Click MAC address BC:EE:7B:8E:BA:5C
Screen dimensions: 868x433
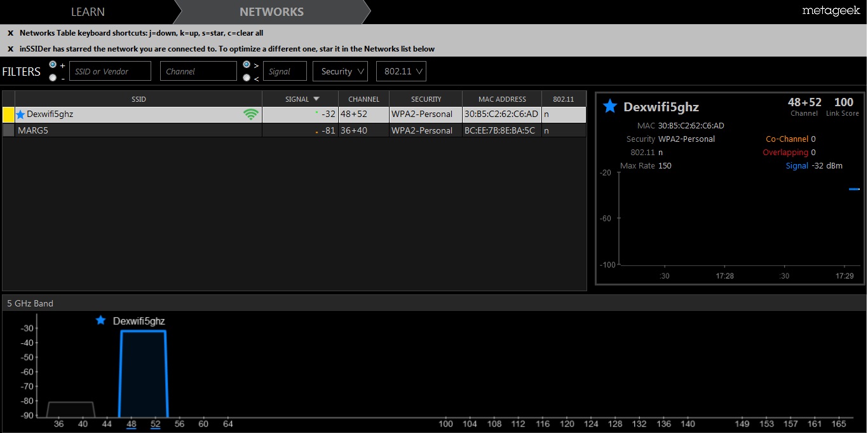499,130
